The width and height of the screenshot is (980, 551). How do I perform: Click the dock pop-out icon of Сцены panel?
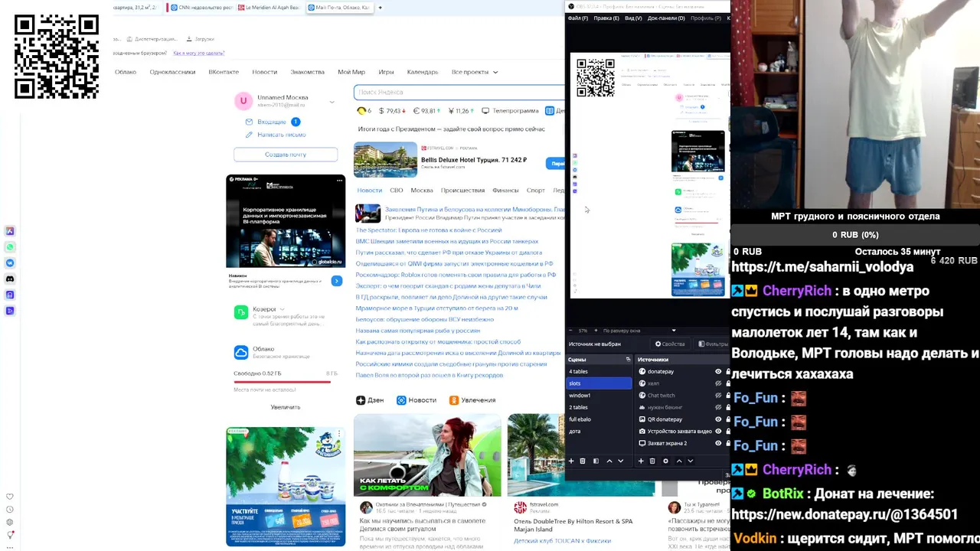(x=628, y=359)
